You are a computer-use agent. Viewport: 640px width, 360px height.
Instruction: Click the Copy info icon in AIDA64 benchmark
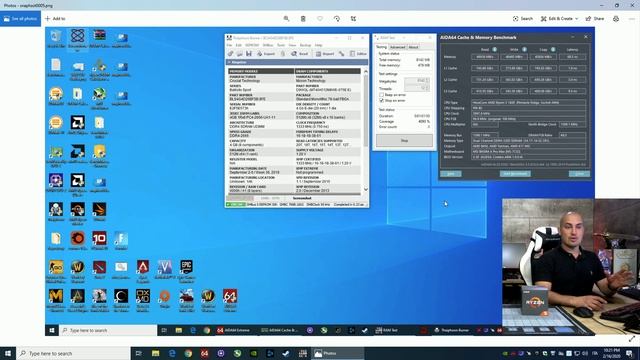553,49
